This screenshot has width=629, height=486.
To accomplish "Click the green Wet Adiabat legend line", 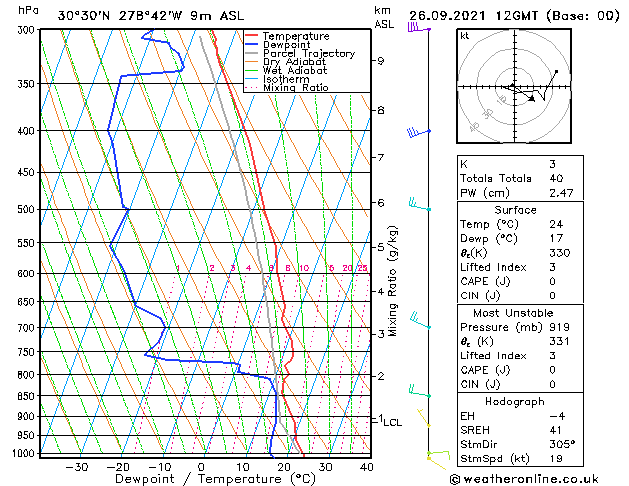I will tap(251, 70).
